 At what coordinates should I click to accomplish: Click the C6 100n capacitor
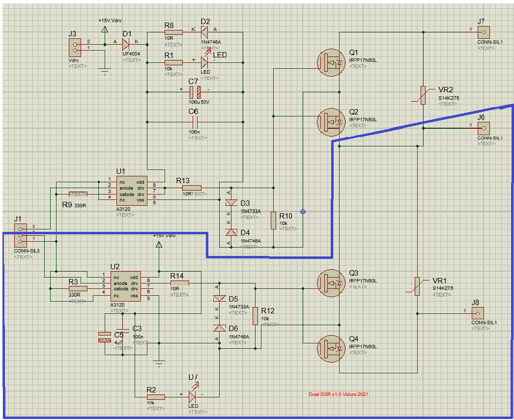(x=194, y=122)
